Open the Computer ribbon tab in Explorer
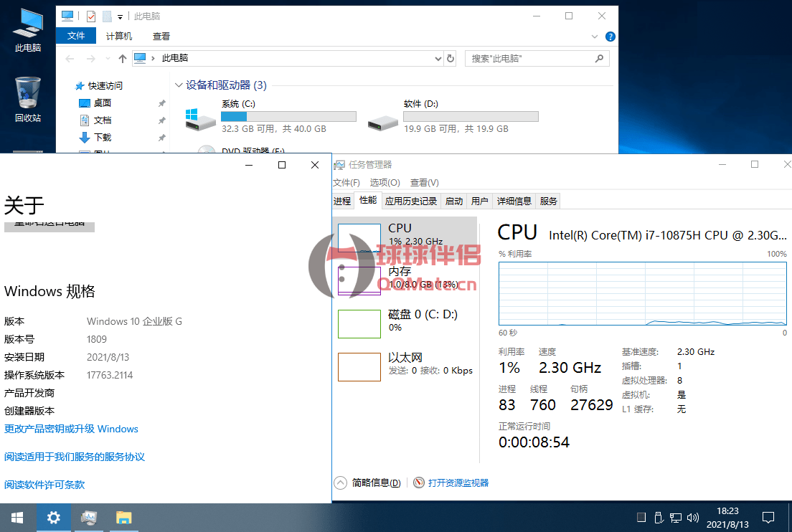The width and height of the screenshot is (792, 532). pos(119,37)
